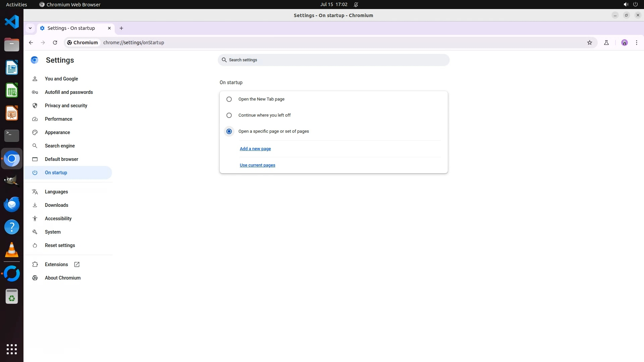Click the Search settings field
Viewport: 644px width, 362px height.
pyautogui.click(x=333, y=60)
